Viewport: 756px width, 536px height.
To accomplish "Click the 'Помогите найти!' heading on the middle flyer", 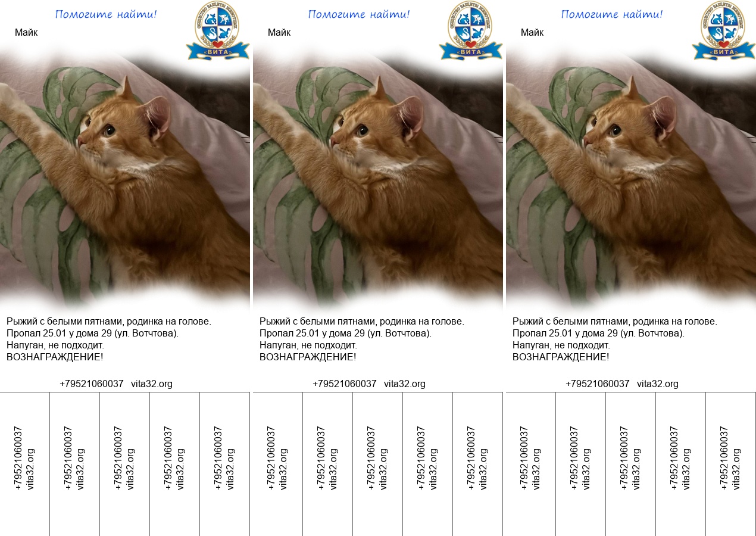I will click(359, 14).
